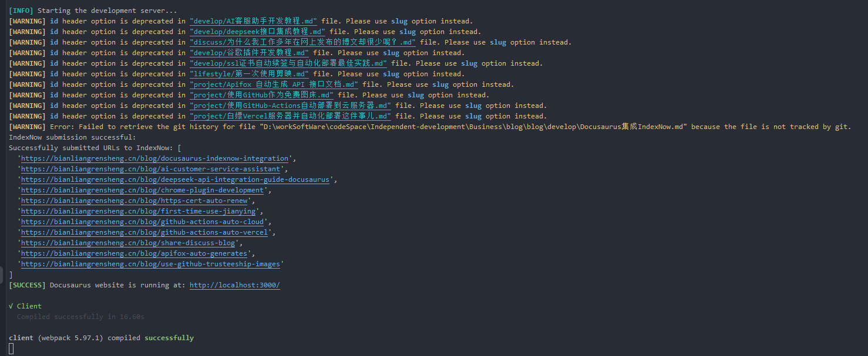868x356 pixels.
Task: Open the develop/谷歌插件开发教程.md file path
Action: [249, 53]
